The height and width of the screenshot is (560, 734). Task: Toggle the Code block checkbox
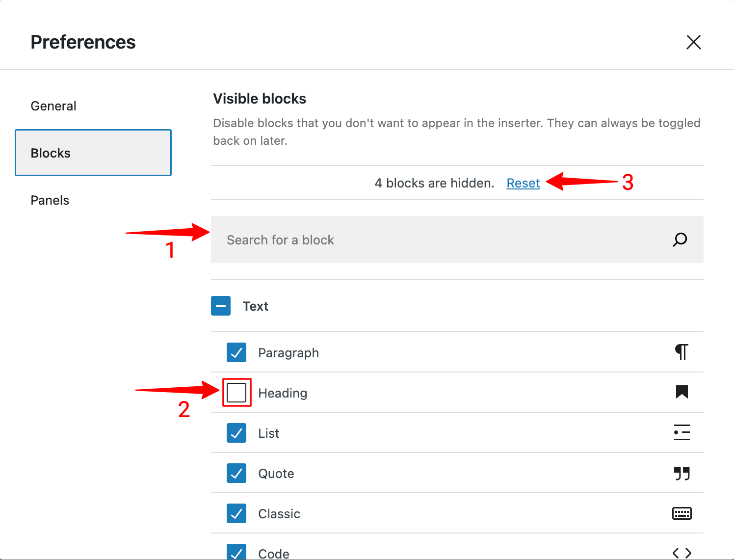click(x=236, y=552)
